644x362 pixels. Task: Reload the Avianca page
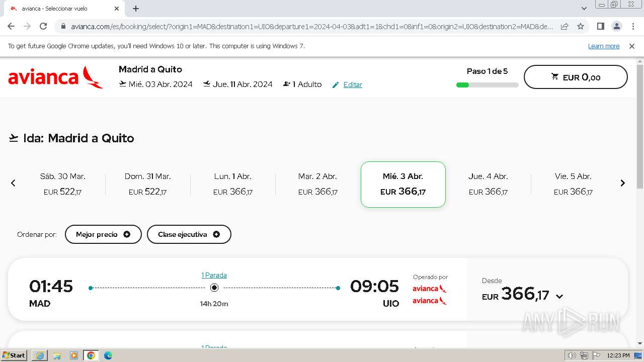point(43,26)
